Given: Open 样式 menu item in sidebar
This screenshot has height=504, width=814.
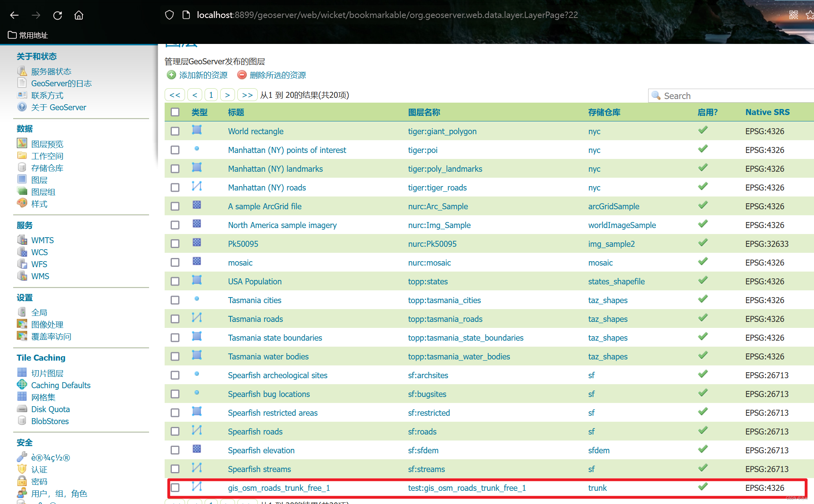Looking at the screenshot, I should pyautogui.click(x=38, y=203).
